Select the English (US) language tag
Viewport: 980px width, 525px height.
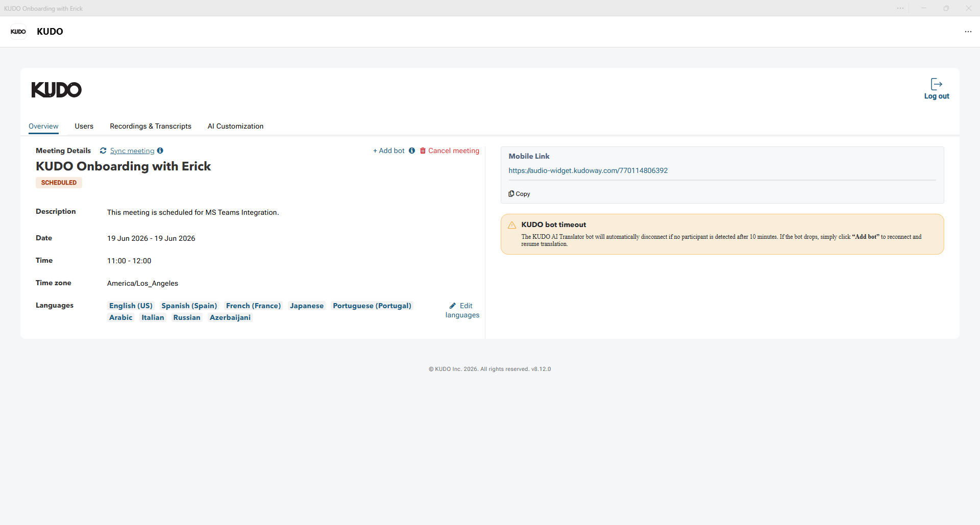(x=131, y=306)
